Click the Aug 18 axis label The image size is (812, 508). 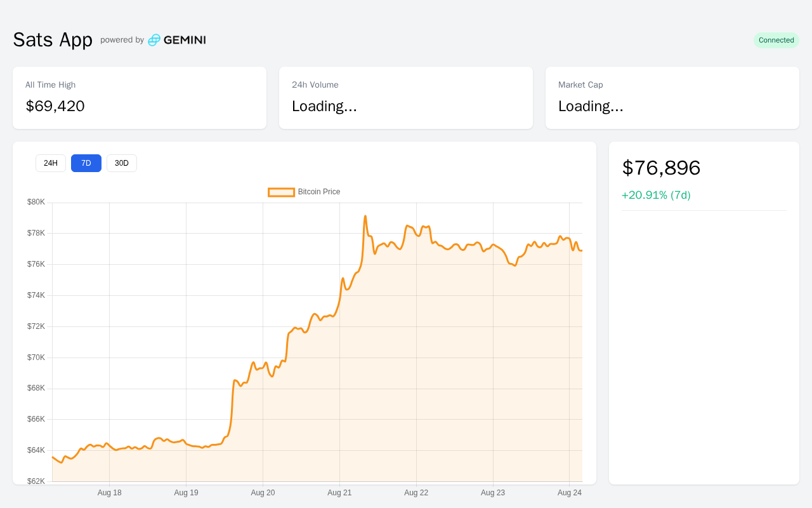coord(110,493)
